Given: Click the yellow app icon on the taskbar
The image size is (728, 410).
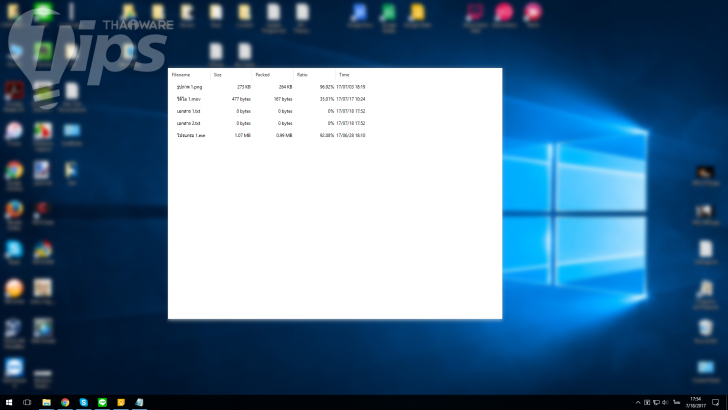Looking at the screenshot, I should click(121, 402).
